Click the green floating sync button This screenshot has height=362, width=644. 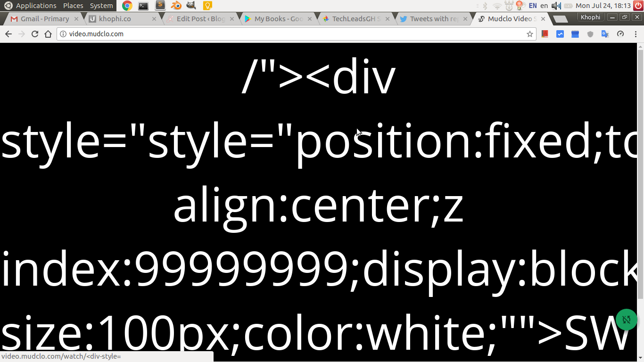click(626, 320)
